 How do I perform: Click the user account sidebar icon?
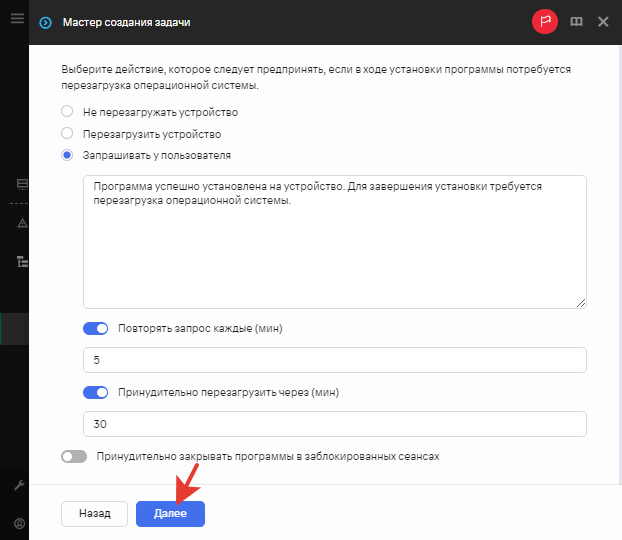point(19,523)
